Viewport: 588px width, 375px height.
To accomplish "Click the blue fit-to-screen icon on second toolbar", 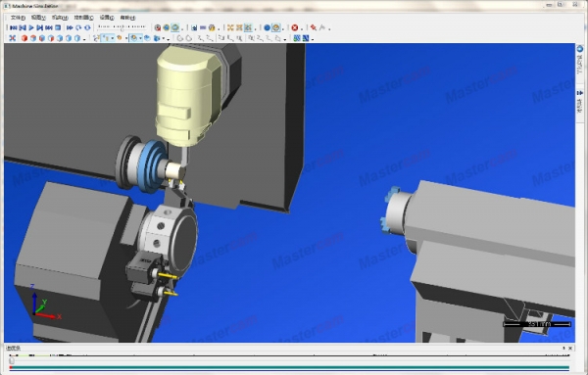I will click(13, 38).
